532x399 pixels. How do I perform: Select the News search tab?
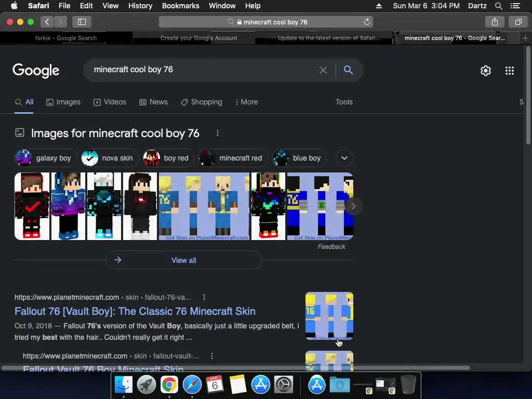click(153, 102)
